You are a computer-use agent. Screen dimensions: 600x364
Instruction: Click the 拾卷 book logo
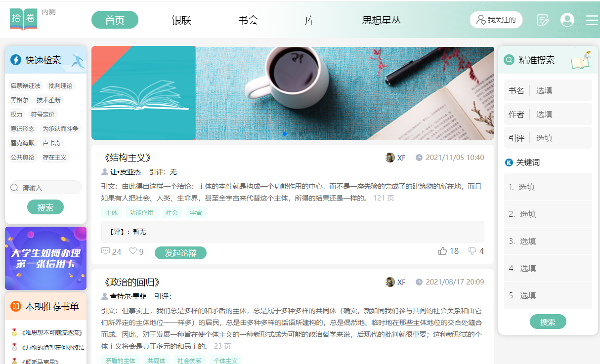pos(23,19)
